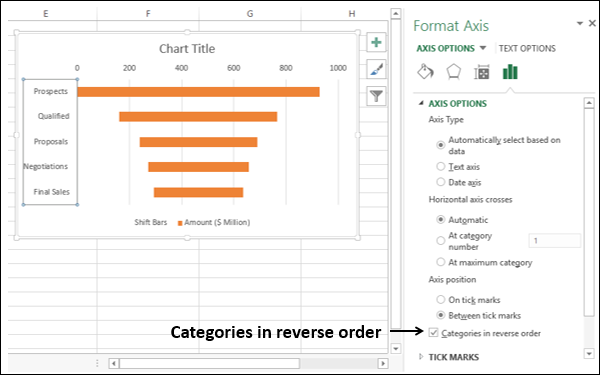This screenshot has height=375, width=600.
Task: Select column header H
Action: (352, 14)
